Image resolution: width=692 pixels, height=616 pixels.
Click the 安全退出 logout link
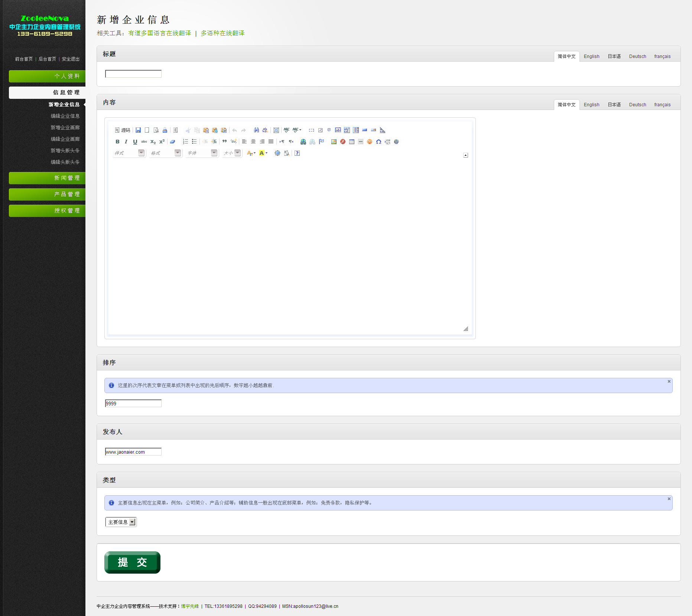click(71, 59)
